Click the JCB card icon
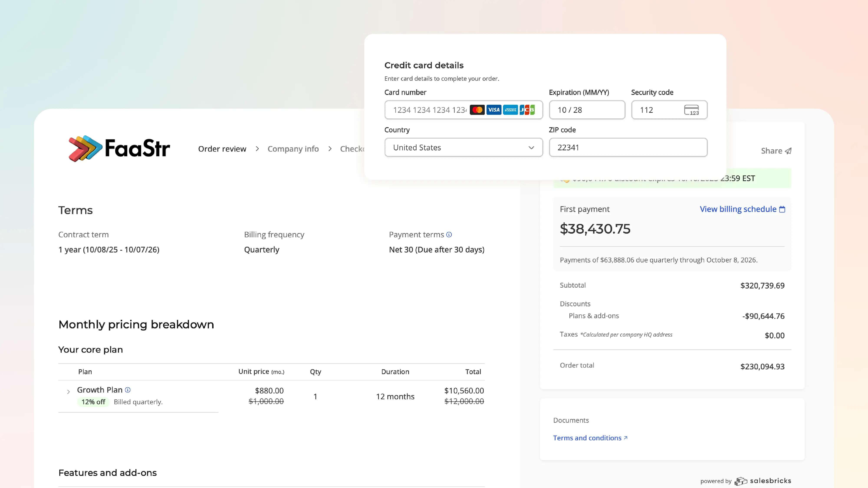 [x=527, y=110]
